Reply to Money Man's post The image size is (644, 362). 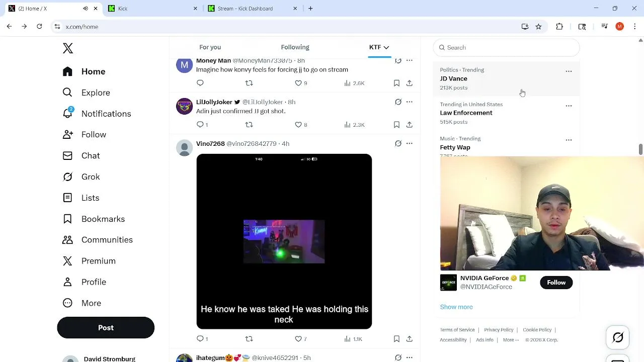coord(200,83)
